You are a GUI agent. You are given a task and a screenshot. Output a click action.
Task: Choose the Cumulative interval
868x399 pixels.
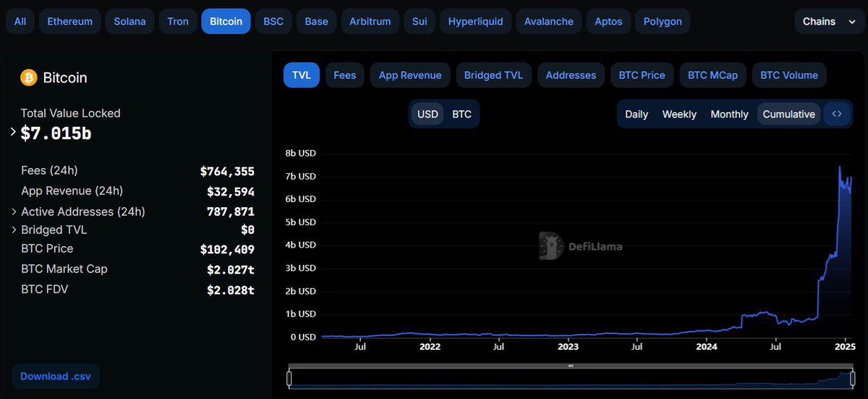pyautogui.click(x=788, y=114)
